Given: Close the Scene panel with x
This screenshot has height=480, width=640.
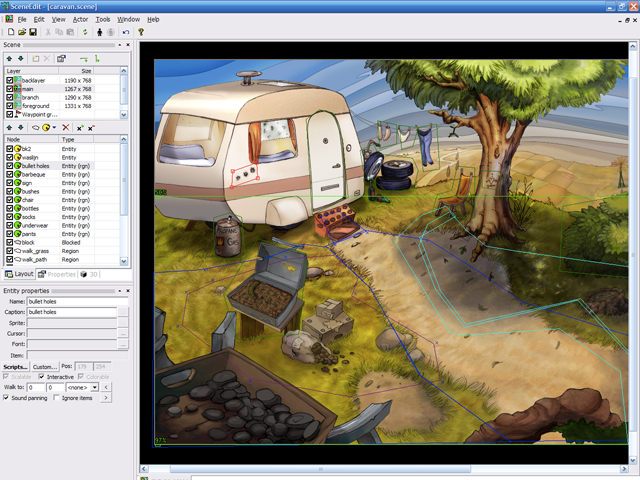Looking at the screenshot, I should pos(128,45).
